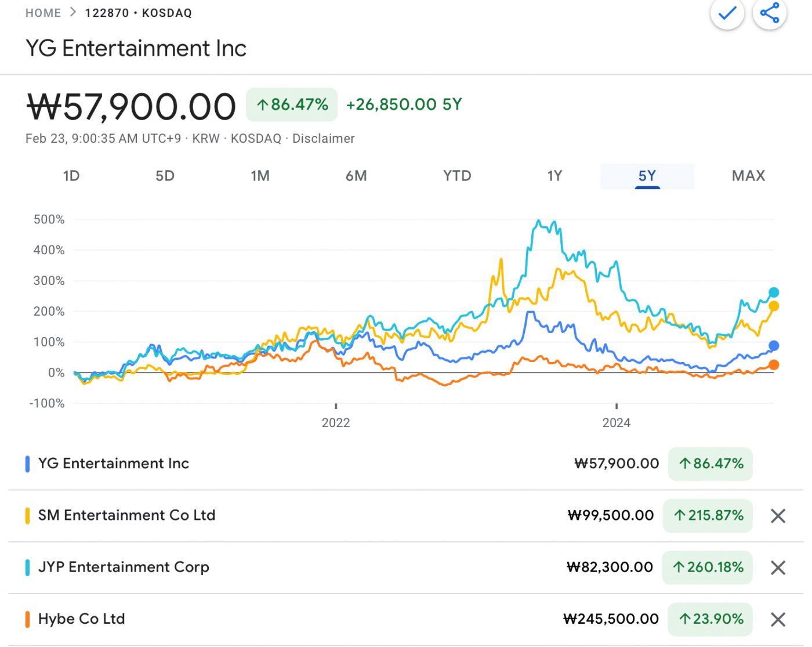Switch to 5D time range
This screenshot has width=812, height=647.
[x=165, y=176]
